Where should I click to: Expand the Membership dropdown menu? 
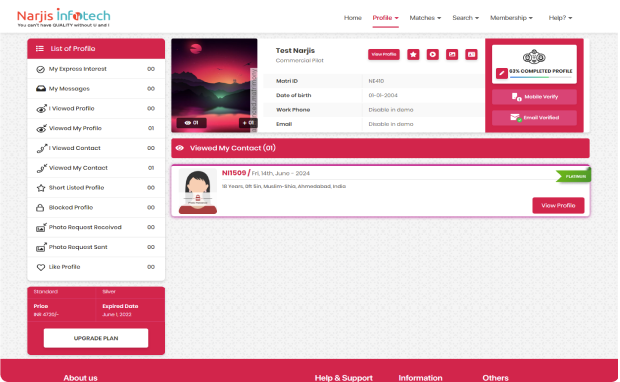tap(511, 18)
